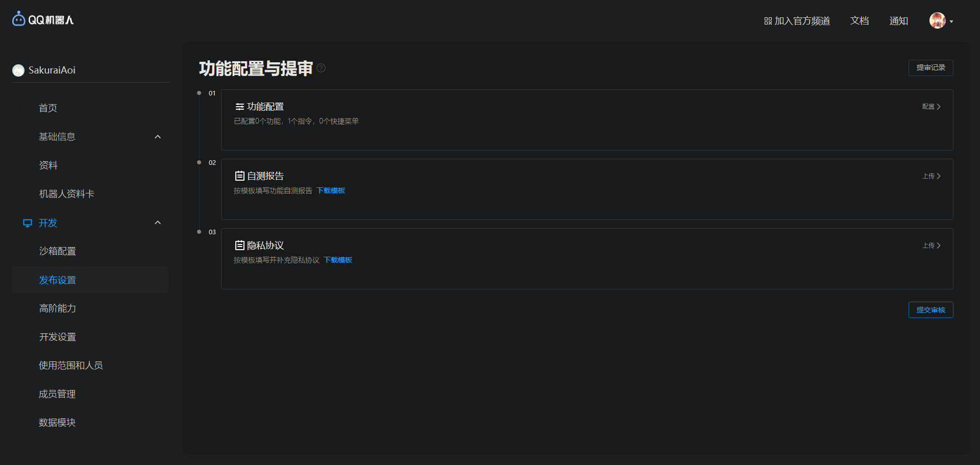Click 上传 for 隐私协议
Viewport: 980px width, 465px height.
[x=931, y=246]
